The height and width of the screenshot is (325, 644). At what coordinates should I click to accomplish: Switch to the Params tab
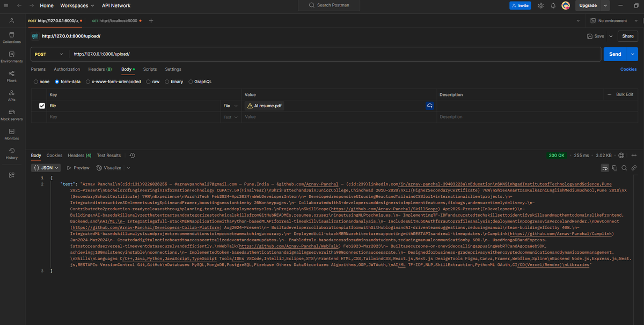click(38, 69)
